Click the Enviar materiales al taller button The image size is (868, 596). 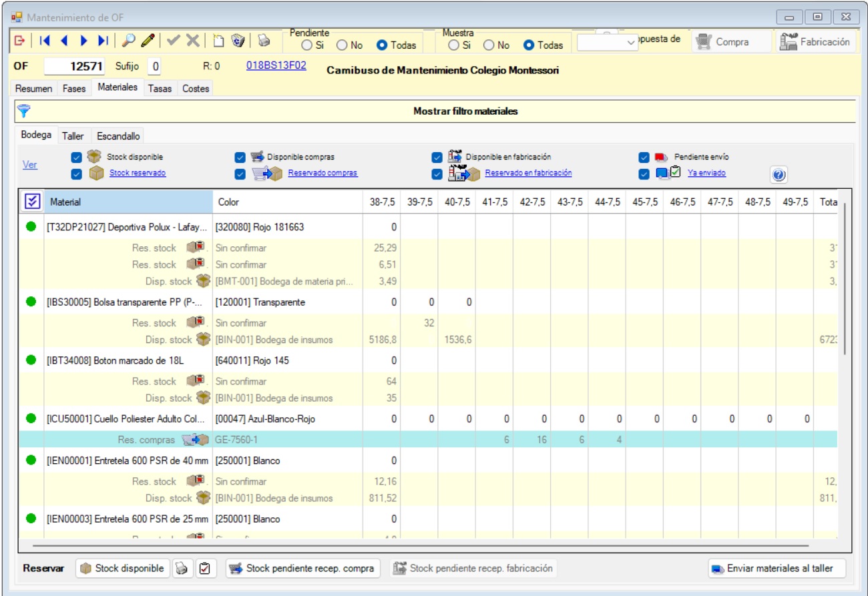(x=778, y=569)
